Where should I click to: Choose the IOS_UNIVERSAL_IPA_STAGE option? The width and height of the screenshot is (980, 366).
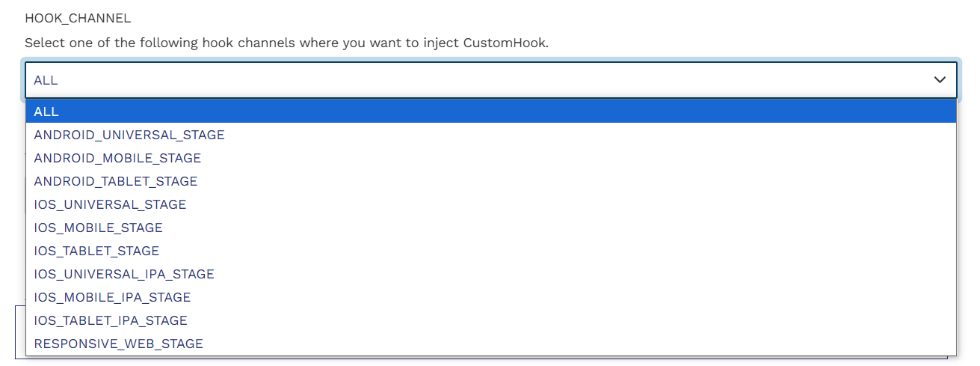click(124, 274)
